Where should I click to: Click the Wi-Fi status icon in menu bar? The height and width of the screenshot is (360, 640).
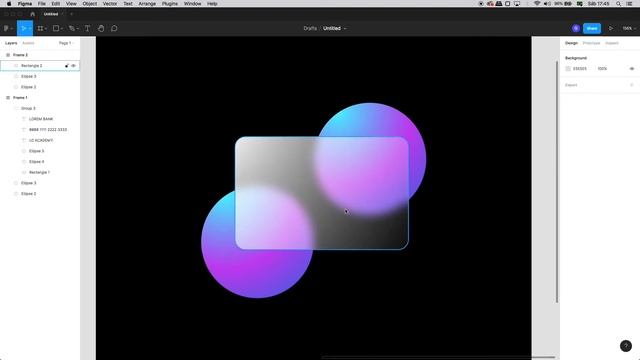point(537,4)
